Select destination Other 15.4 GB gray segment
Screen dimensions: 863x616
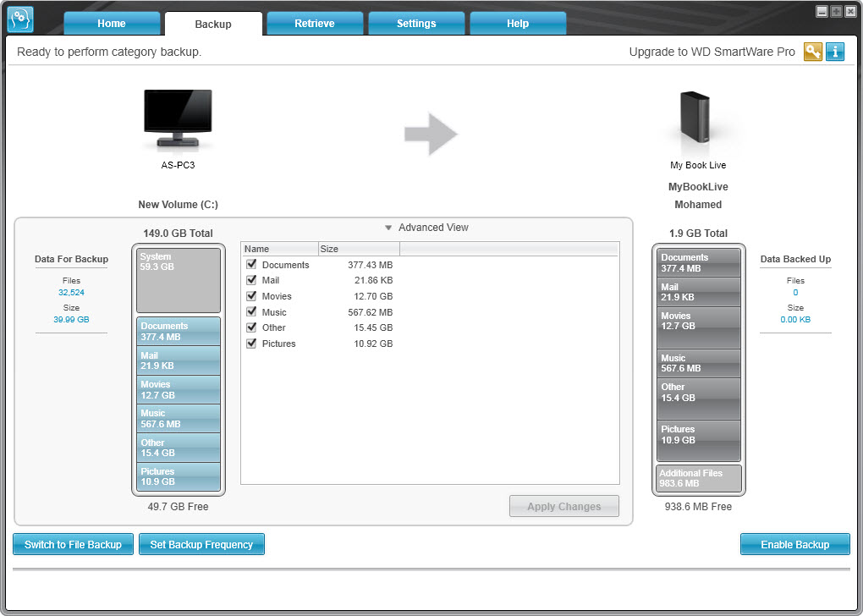(698, 399)
